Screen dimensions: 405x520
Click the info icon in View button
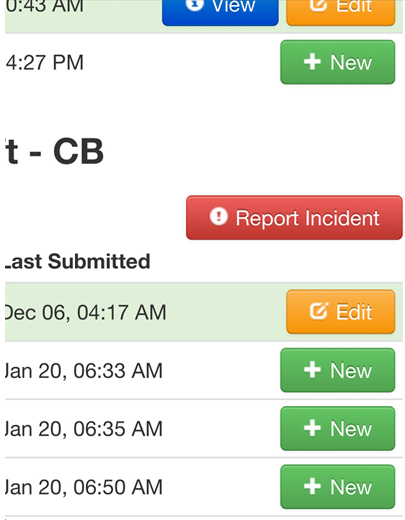point(195,5)
